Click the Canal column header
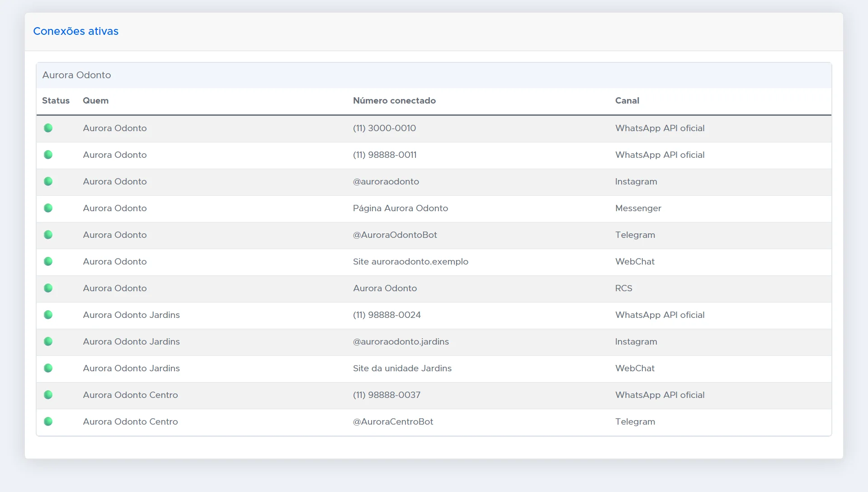868x492 pixels. (x=627, y=100)
